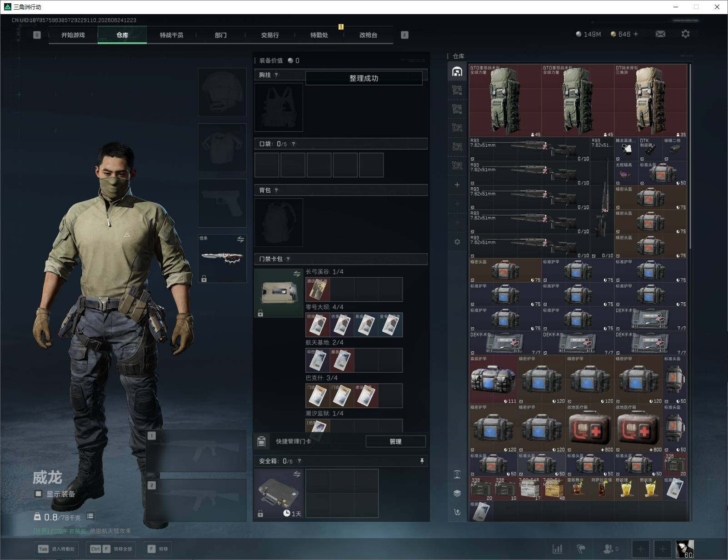Open the bar chart statistics icon
The width and height of the screenshot is (728, 560).
557,549
